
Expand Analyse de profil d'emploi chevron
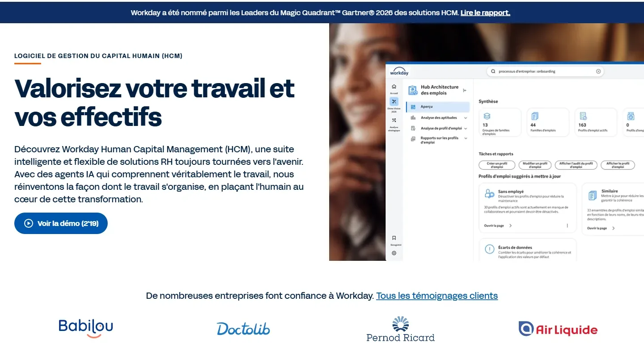[466, 128]
